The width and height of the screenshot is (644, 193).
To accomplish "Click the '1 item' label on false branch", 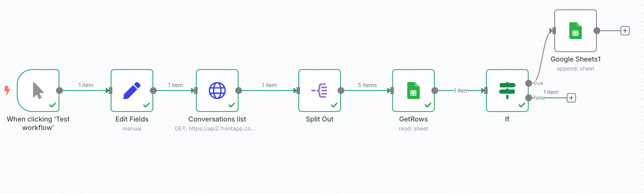I will coord(551,92).
